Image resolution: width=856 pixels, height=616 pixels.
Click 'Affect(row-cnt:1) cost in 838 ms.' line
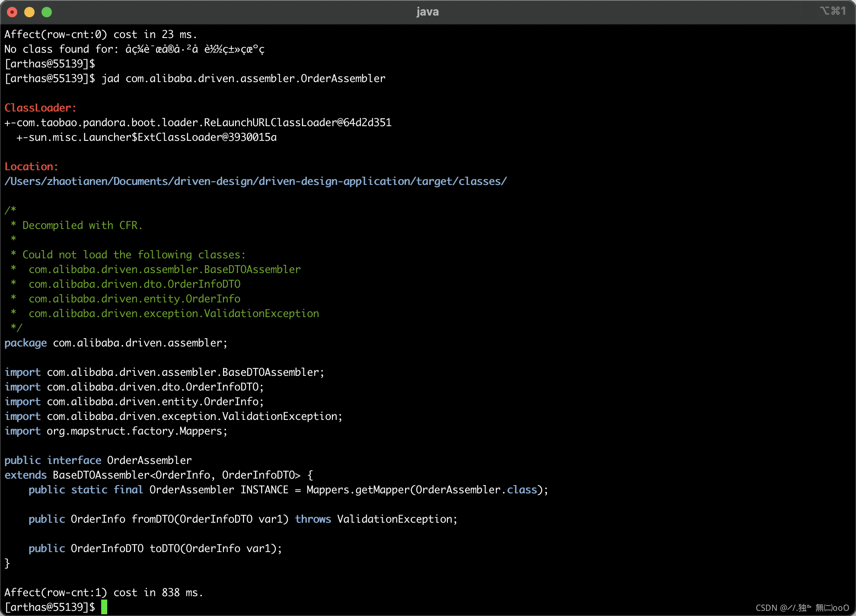click(104, 593)
